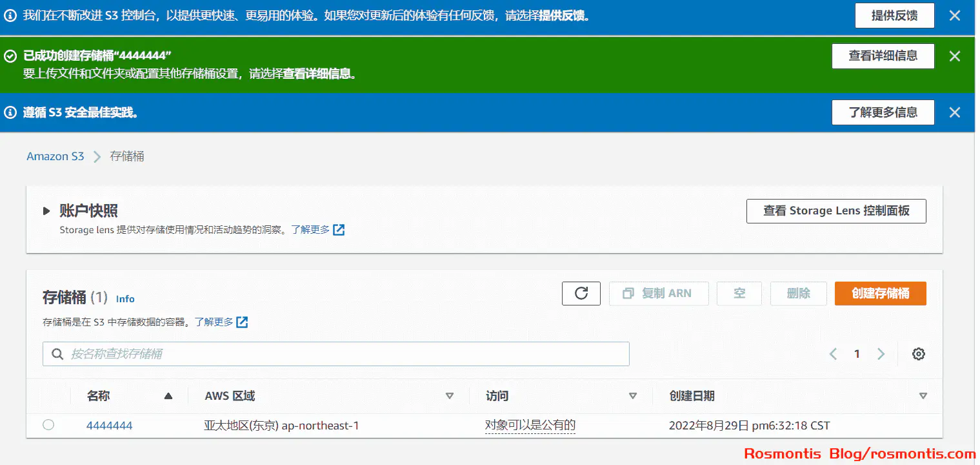Click the 删除 button
Image resolution: width=980 pixels, height=465 pixels.
[x=799, y=294]
